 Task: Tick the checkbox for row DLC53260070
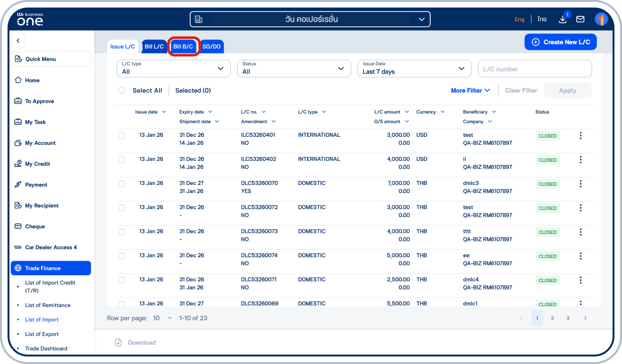(x=121, y=183)
